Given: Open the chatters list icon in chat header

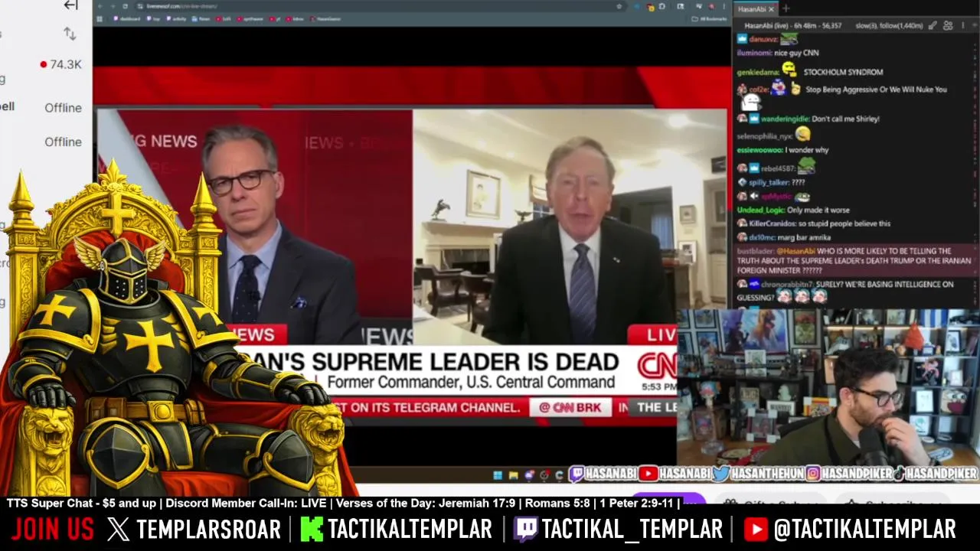Looking at the screenshot, I should point(948,26).
